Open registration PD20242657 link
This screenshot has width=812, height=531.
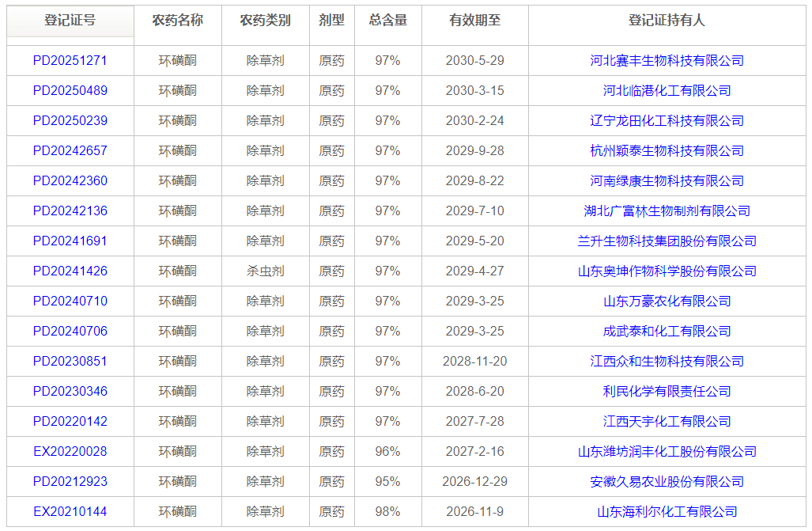[70, 151]
